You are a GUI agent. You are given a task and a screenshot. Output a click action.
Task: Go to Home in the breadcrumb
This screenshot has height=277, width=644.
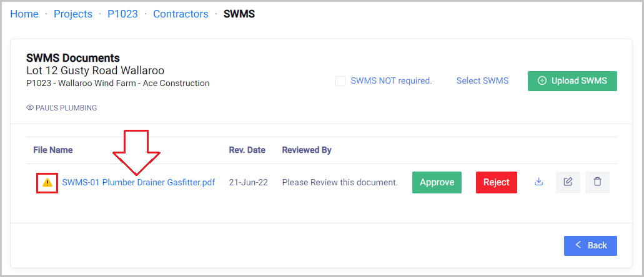24,14
